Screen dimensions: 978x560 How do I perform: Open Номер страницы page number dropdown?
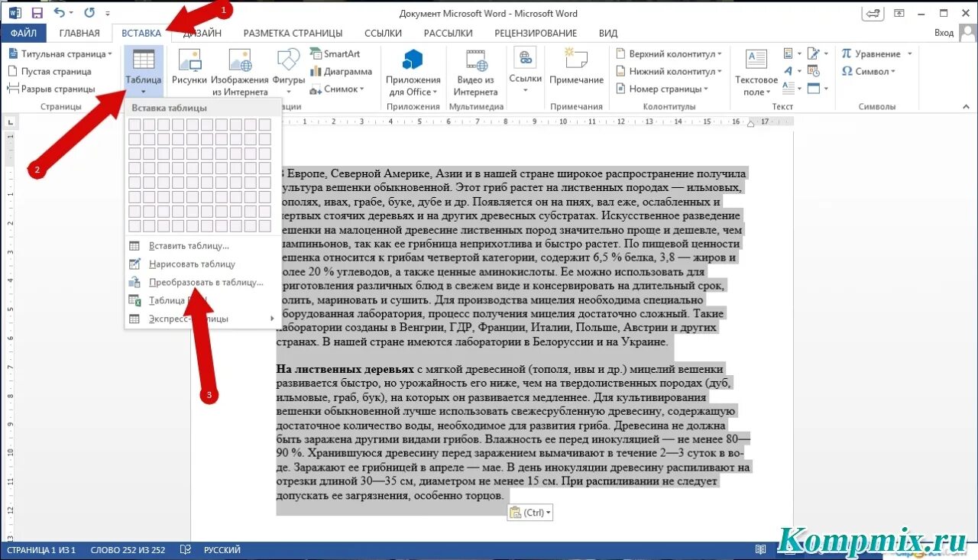tap(662, 89)
